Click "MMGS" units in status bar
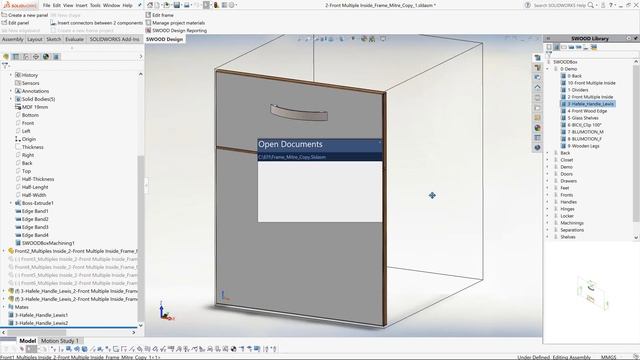Viewport: 640px width, 360px height. click(x=609, y=357)
